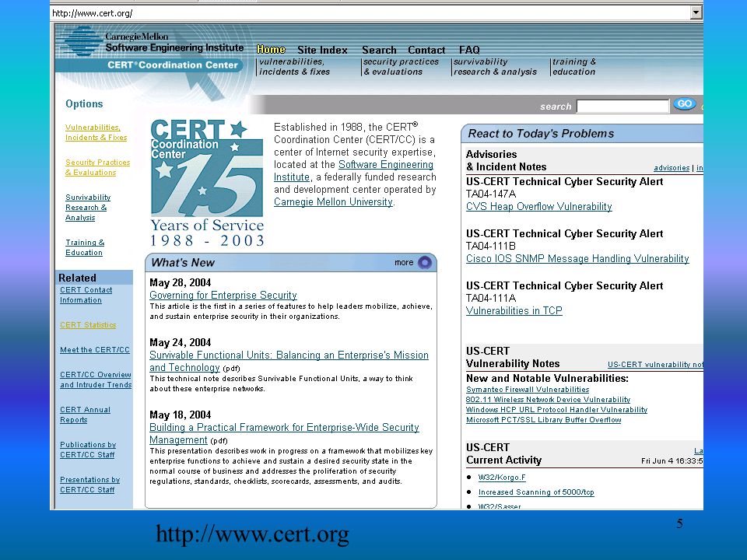Open Microsoft PCT/SSL Library Buffer Overflow link
The height and width of the screenshot is (560, 747).
point(544,419)
